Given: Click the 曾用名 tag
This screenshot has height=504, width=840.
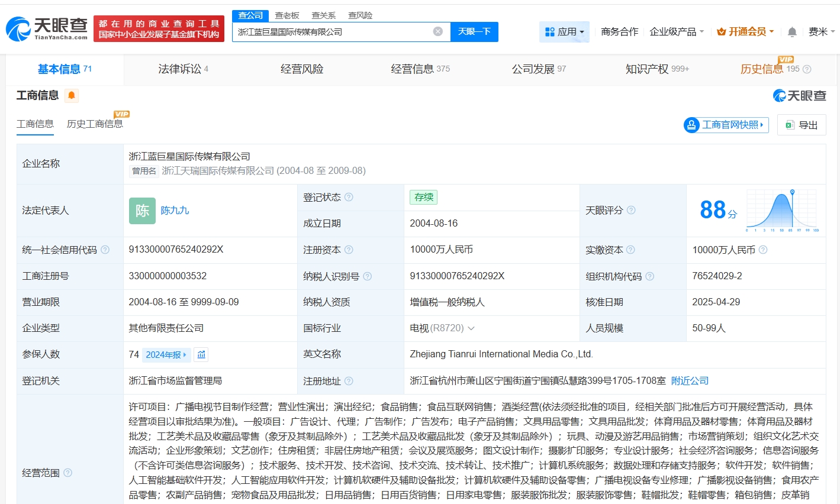Looking at the screenshot, I should tap(144, 171).
